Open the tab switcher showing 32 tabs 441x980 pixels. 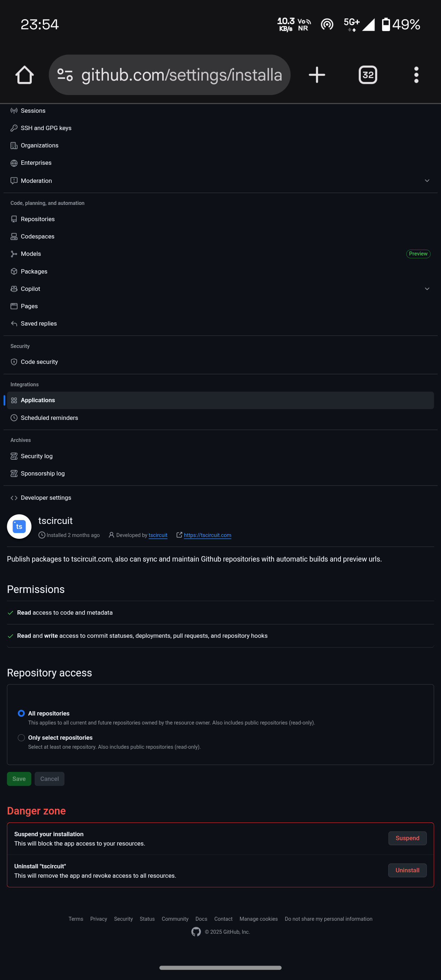click(x=368, y=75)
